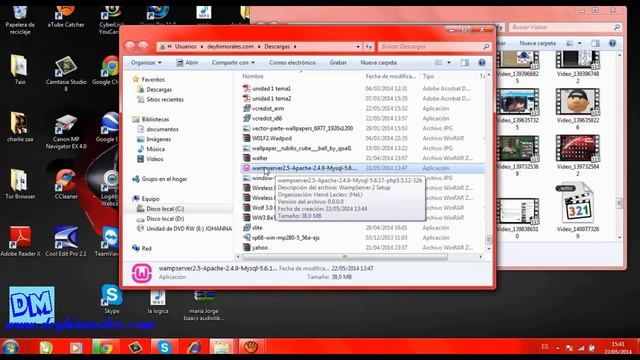Select Red in navigation pane
640x360 pixels.
pos(147,248)
